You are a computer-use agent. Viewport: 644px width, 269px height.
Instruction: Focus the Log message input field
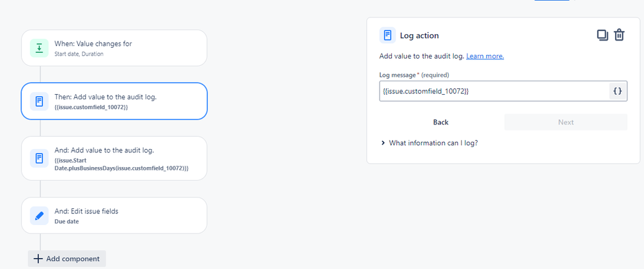(x=494, y=91)
